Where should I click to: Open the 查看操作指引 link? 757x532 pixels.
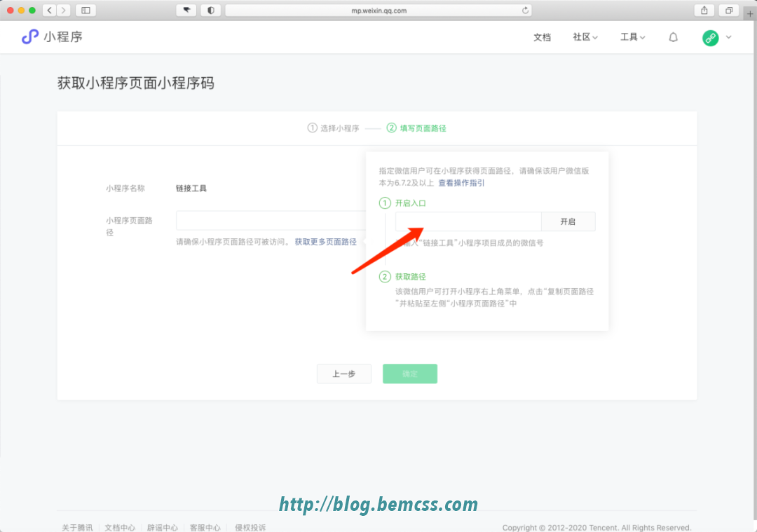[461, 183]
